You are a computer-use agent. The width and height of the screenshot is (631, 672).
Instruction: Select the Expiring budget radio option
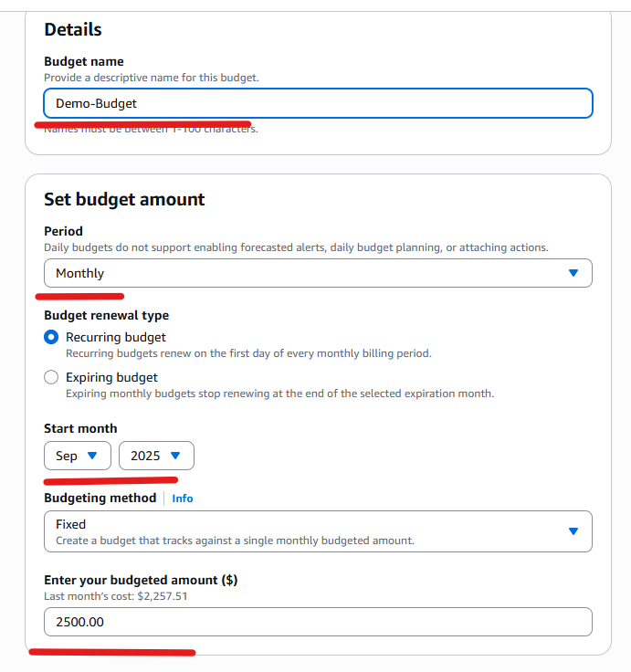51,377
